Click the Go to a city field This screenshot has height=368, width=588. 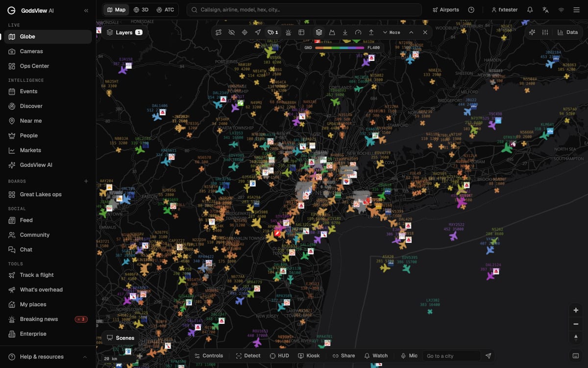point(452,356)
